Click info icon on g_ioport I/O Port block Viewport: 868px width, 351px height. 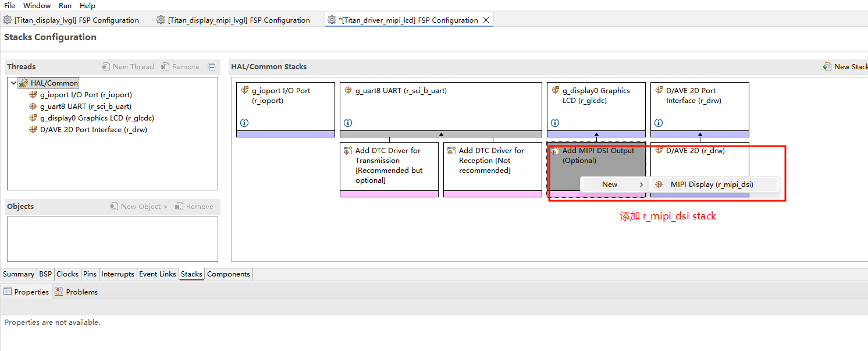[244, 123]
